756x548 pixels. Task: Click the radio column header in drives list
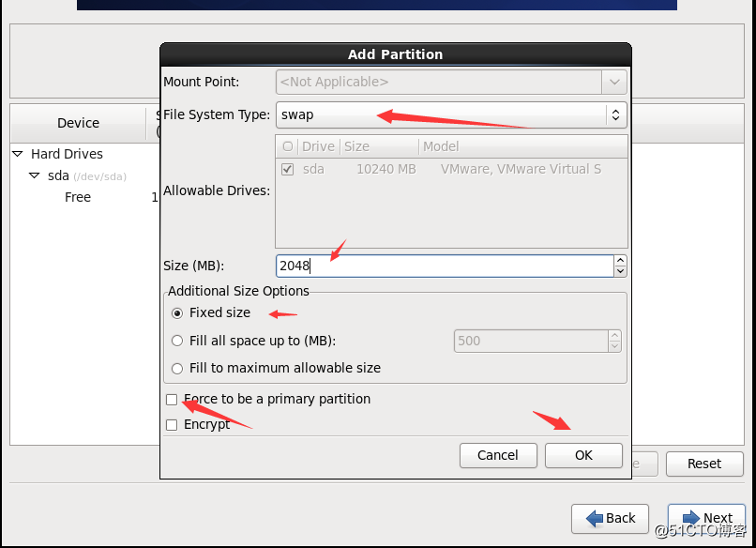pos(287,146)
